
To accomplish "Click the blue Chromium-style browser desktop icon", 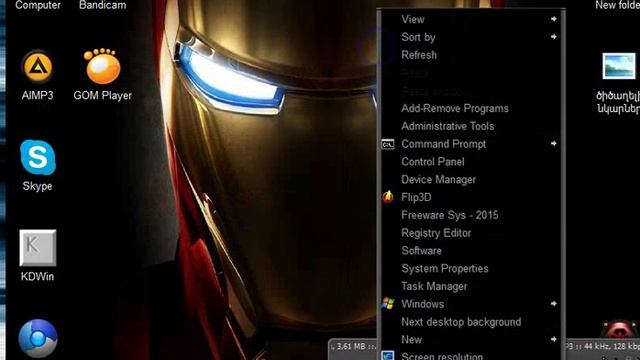I will (x=38, y=338).
